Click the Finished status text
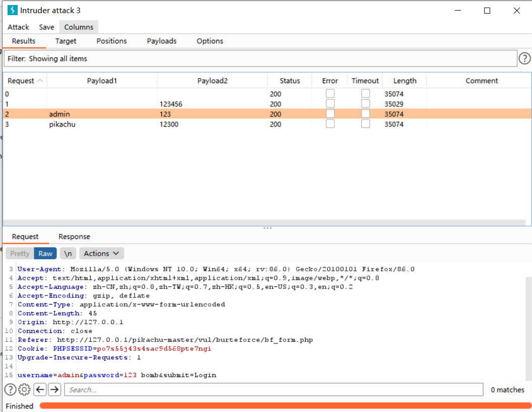This screenshot has height=412, width=532. click(19, 406)
